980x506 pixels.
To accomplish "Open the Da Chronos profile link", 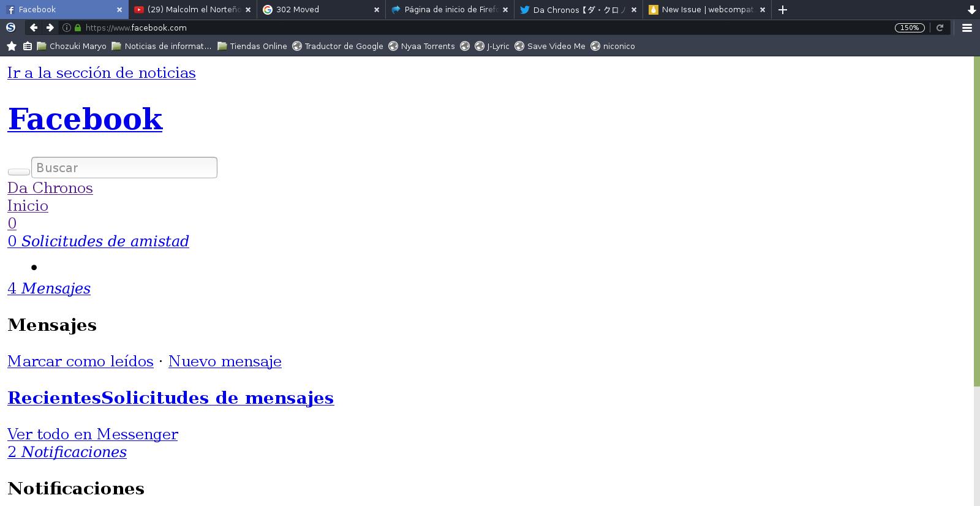I will (50, 188).
